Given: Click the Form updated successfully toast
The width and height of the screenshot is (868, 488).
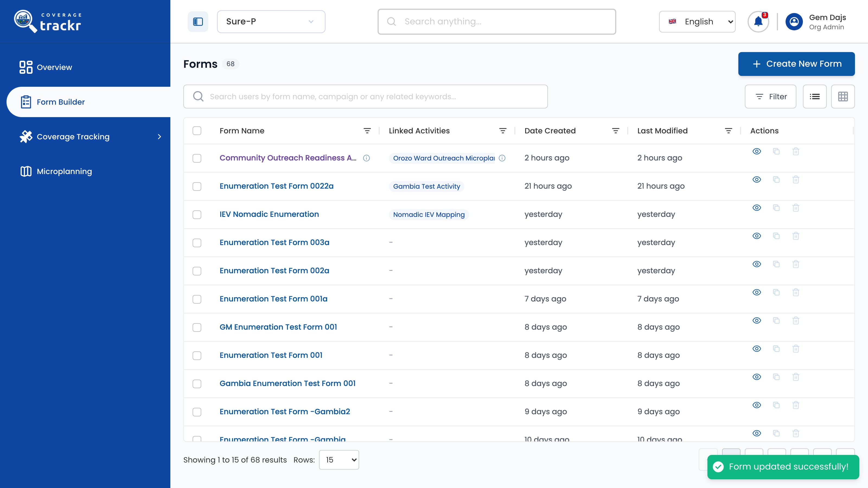Looking at the screenshot, I should click(x=783, y=467).
